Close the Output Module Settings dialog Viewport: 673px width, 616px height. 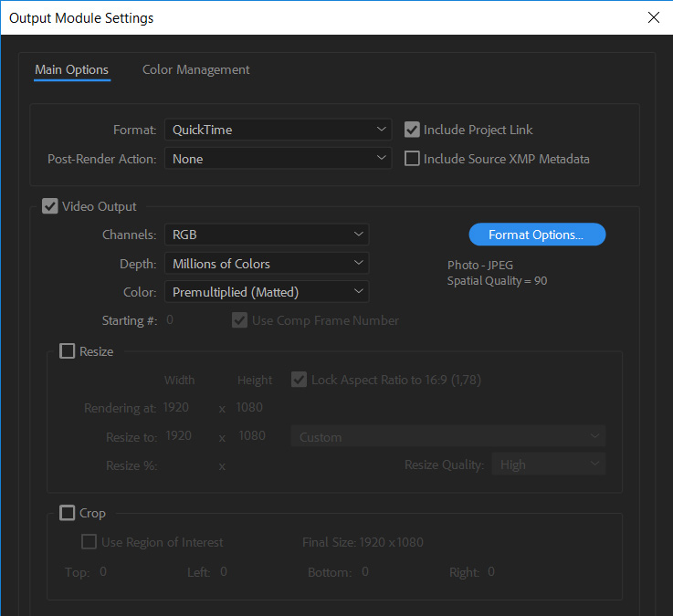(x=653, y=17)
